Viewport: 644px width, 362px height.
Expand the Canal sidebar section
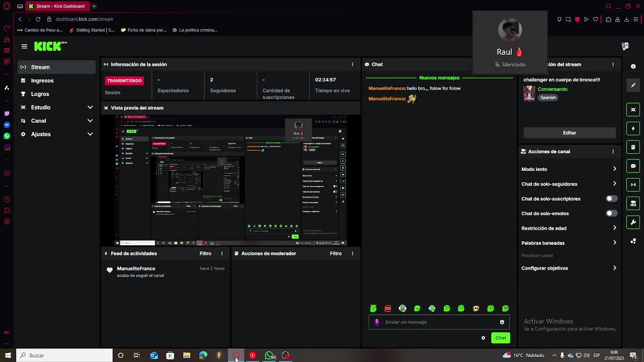click(90, 121)
